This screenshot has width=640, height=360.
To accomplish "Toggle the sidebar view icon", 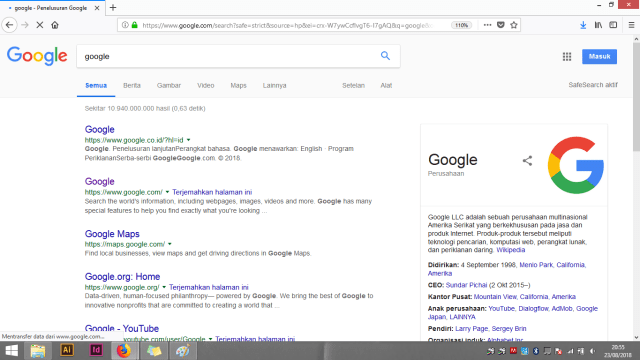I will pos(613,25).
